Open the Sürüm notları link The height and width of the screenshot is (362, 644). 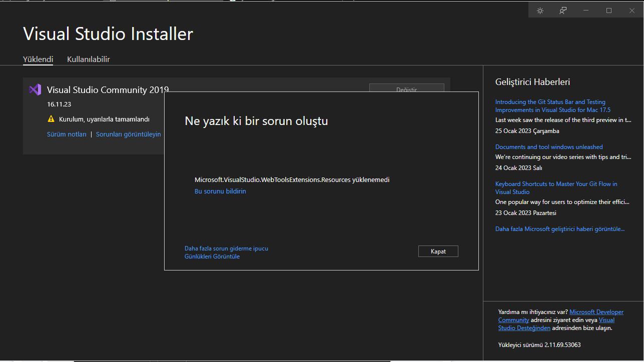tap(67, 134)
